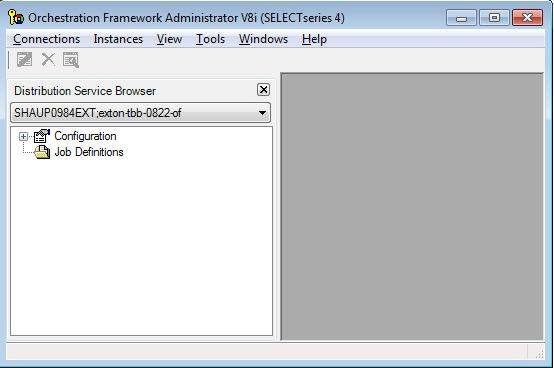Click the empty gray workspace area
554x368 pixels.
click(412, 207)
